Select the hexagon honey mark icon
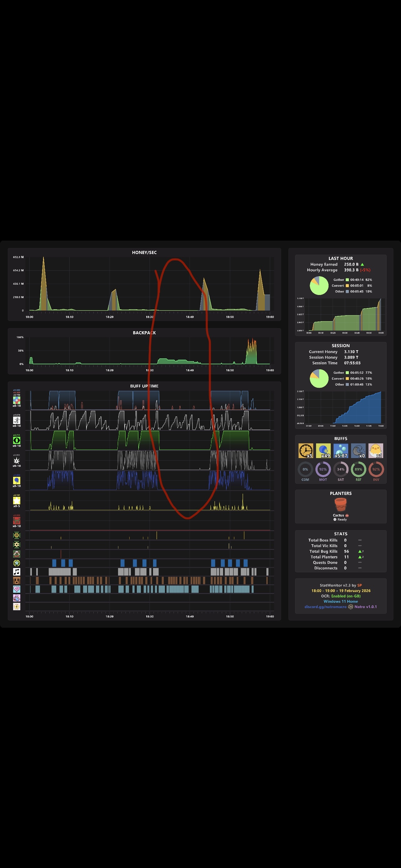 pos(17,535)
